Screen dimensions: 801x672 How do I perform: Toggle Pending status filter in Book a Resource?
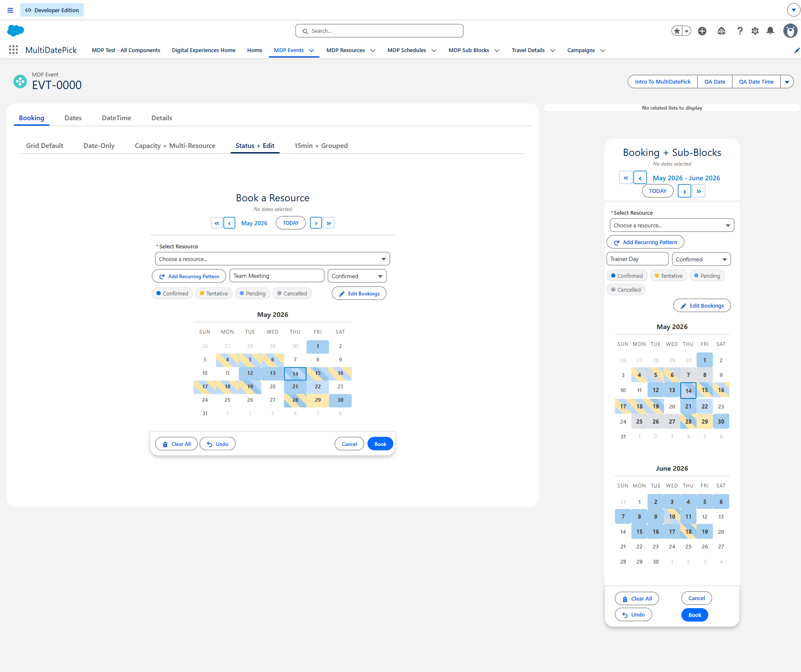pyautogui.click(x=252, y=293)
